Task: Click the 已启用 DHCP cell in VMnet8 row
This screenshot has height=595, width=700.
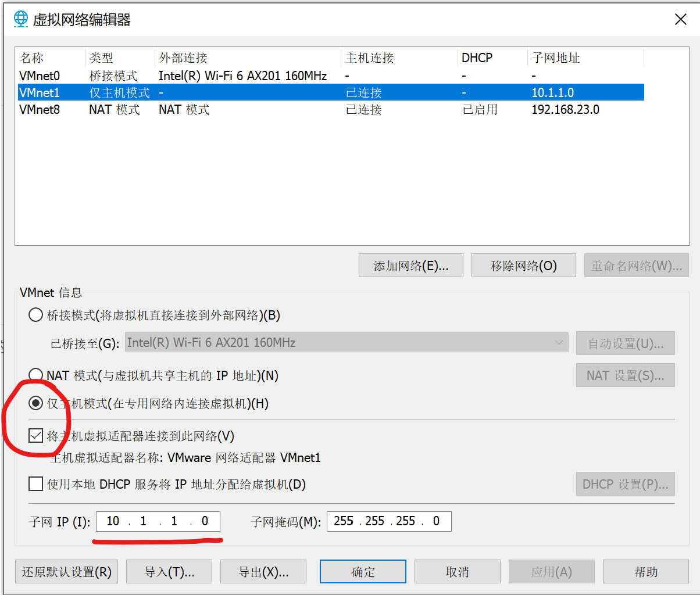Action: (x=480, y=110)
